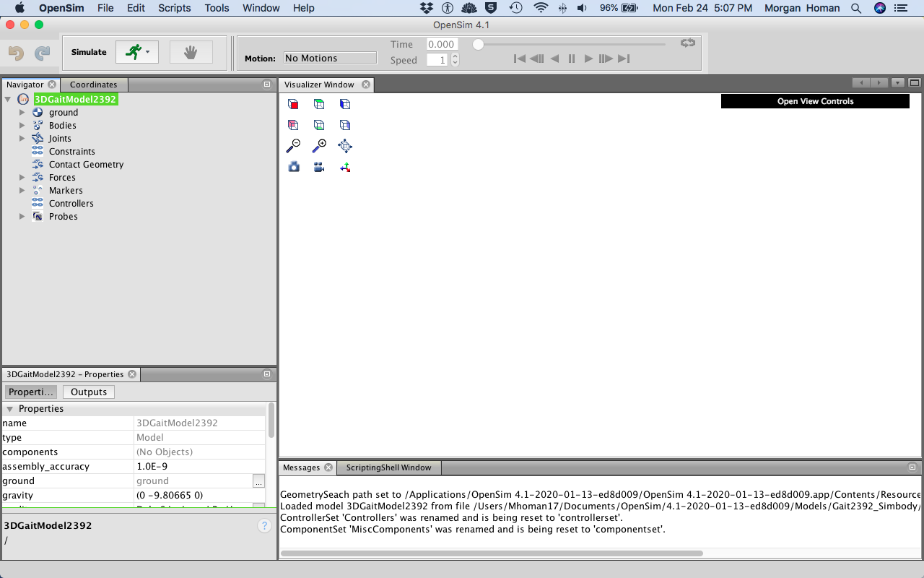
Task: Zoom in using the plus magnifier icon
Action: (319, 146)
